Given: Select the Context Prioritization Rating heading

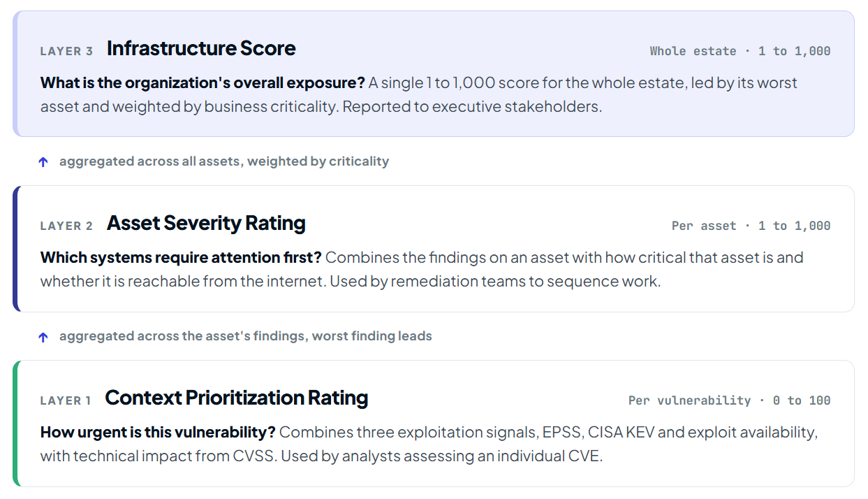Looking at the screenshot, I should tap(237, 398).
